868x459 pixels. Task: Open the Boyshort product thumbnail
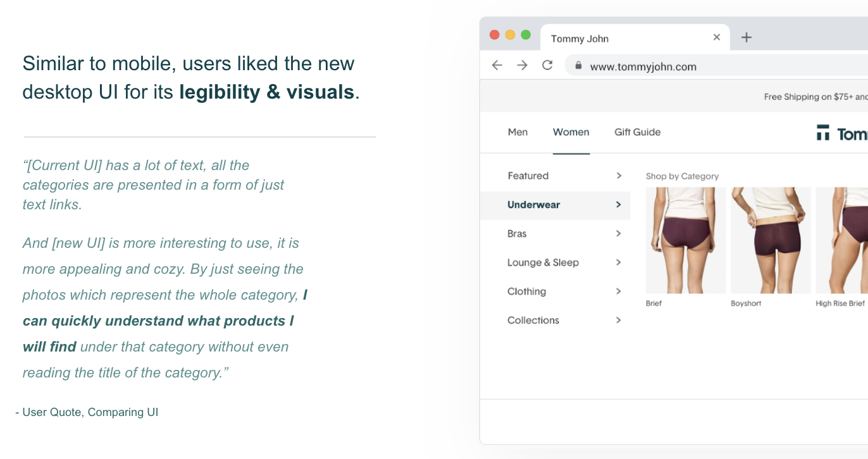click(771, 240)
